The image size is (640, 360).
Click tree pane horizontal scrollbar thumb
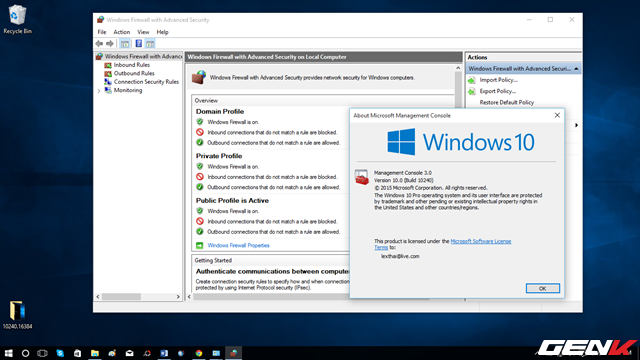pyautogui.click(x=121, y=297)
